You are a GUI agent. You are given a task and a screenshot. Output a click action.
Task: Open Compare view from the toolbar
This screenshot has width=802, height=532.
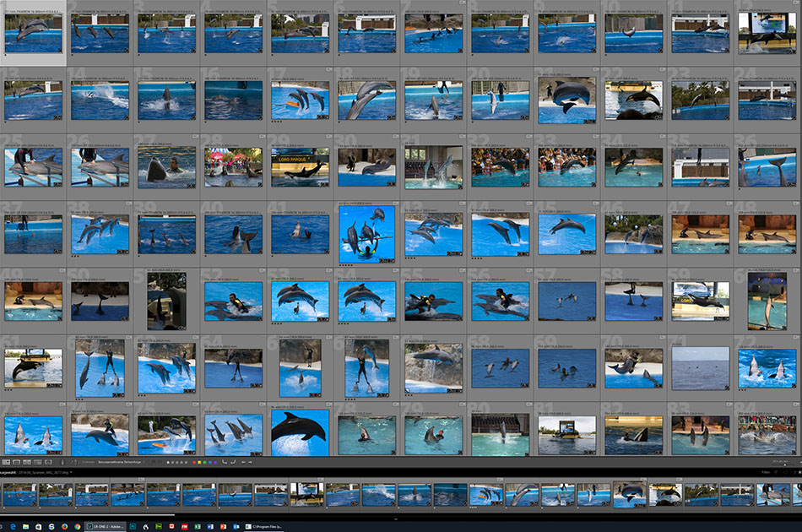point(27,462)
